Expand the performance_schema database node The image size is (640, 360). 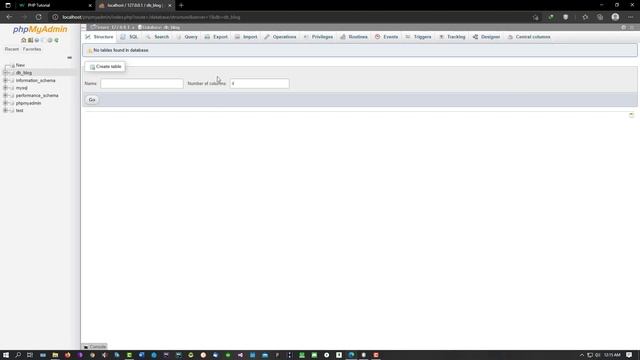tap(5, 95)
